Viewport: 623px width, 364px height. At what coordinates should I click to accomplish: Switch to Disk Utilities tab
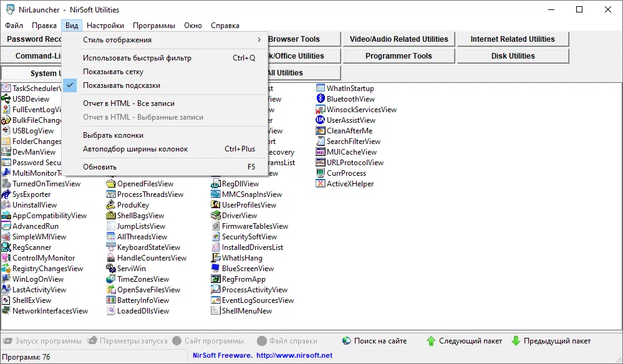coord(513,56)
